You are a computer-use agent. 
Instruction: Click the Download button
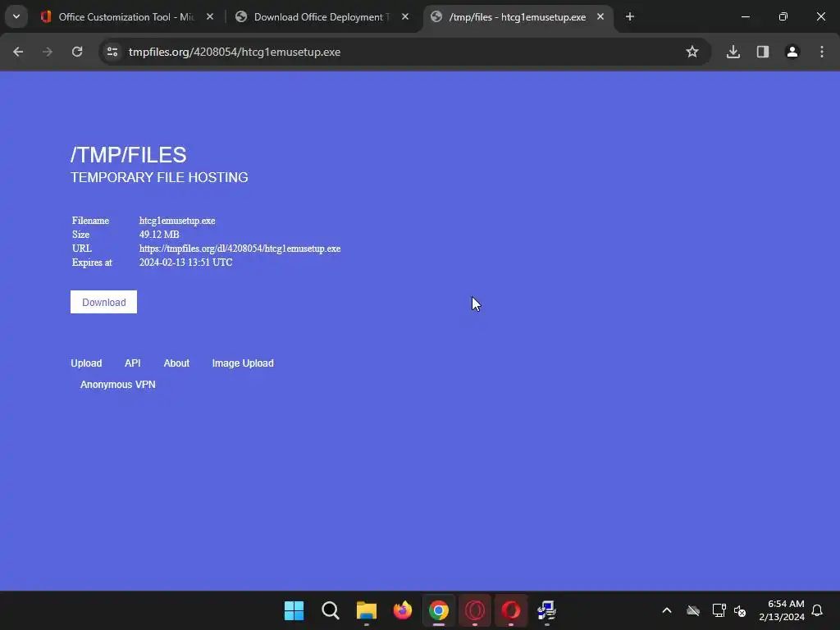(104, 302)
